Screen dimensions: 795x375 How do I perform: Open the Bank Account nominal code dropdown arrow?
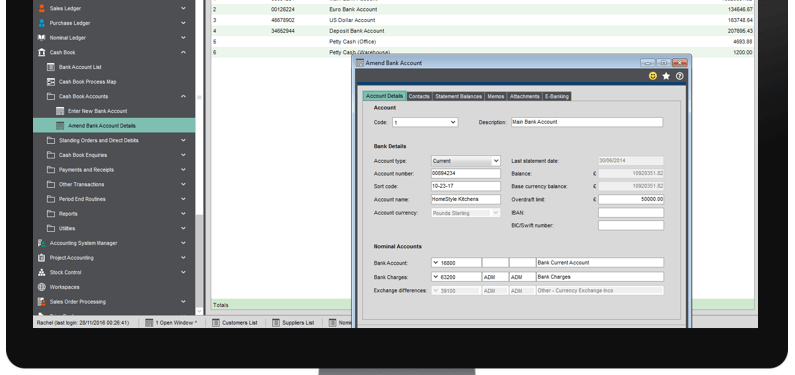pos(436,263)
